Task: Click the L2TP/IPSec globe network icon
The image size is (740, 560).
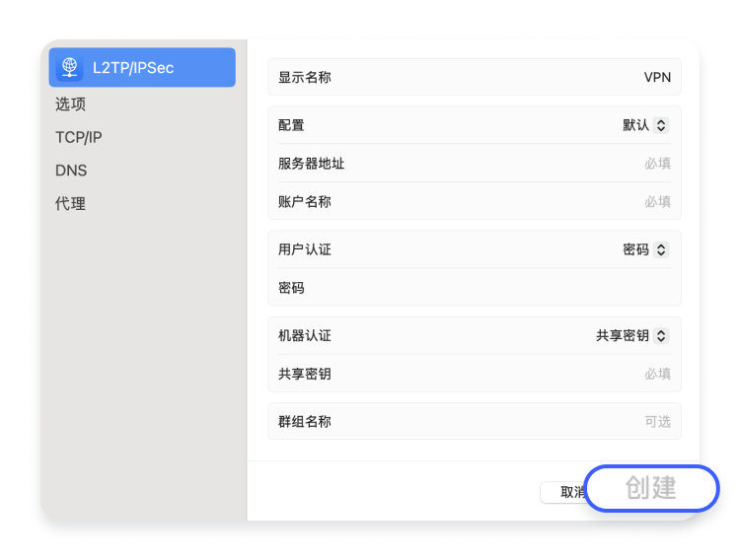Action: [69, 67]
